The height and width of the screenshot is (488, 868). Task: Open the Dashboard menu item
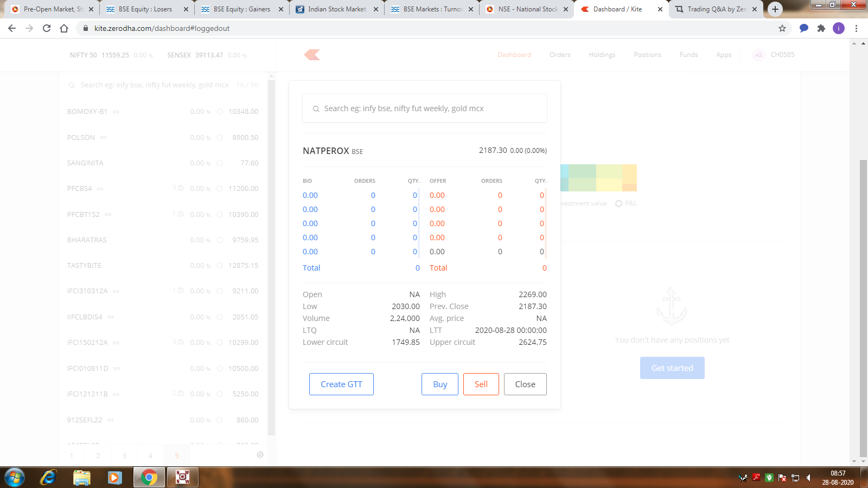pyautogui.click(x=514, y=55)
